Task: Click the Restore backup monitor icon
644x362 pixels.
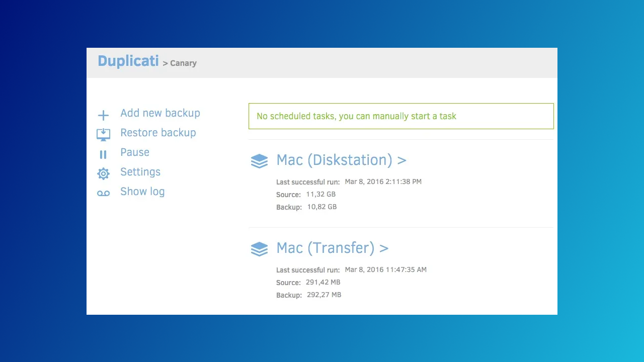Action: coord(103,134)
